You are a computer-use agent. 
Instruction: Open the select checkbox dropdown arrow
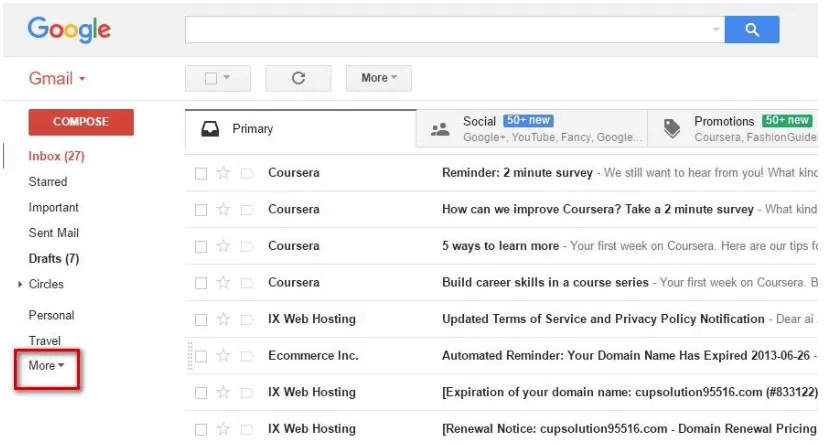pos(227,77)
